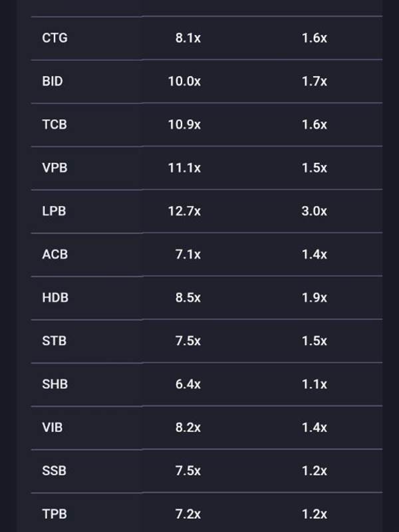Click the 6.4x value for SHB
The width and height of the screenshot is (399, 532).
tap(188, 384)
